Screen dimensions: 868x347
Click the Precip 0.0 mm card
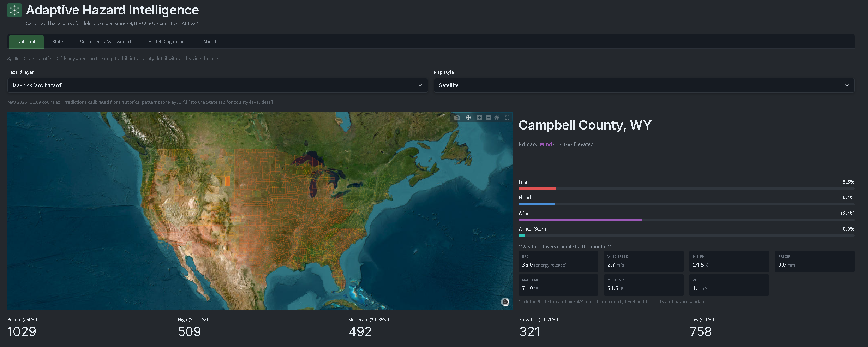click(x=814, y=261)
